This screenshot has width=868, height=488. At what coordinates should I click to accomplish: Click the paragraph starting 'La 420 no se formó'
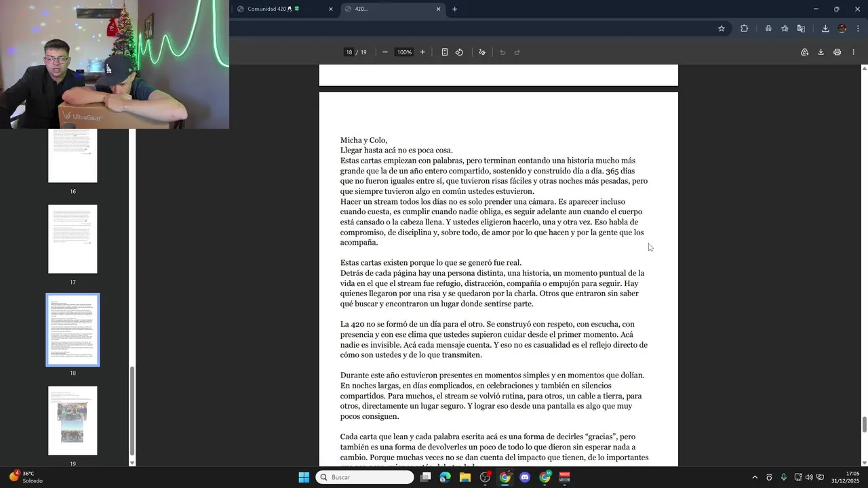click(494, 340)
